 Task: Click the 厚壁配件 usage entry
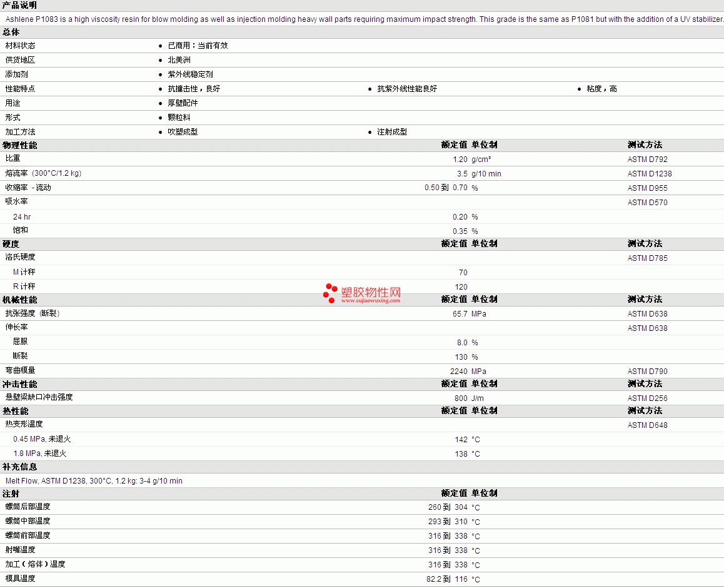[183, 103]
